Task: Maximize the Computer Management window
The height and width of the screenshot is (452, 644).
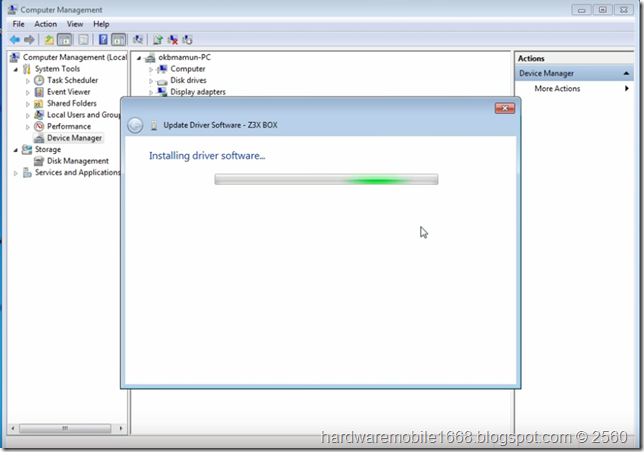Action: tap(603, 10)
